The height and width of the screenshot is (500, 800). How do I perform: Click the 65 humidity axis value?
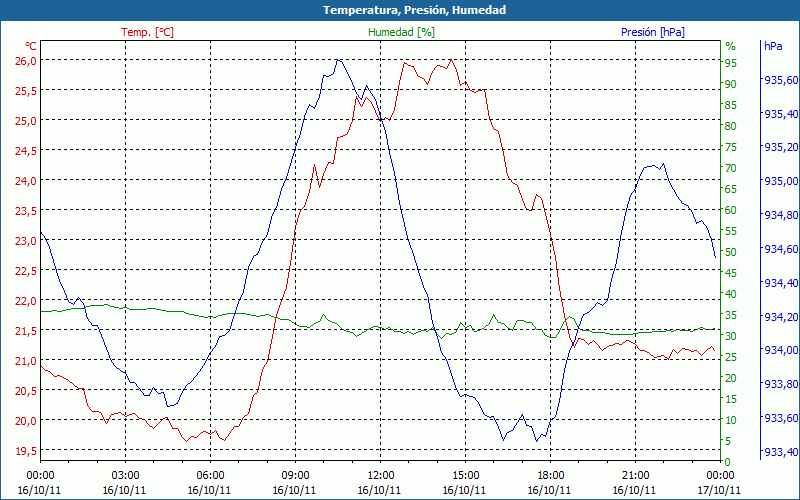tap(731, 189)
